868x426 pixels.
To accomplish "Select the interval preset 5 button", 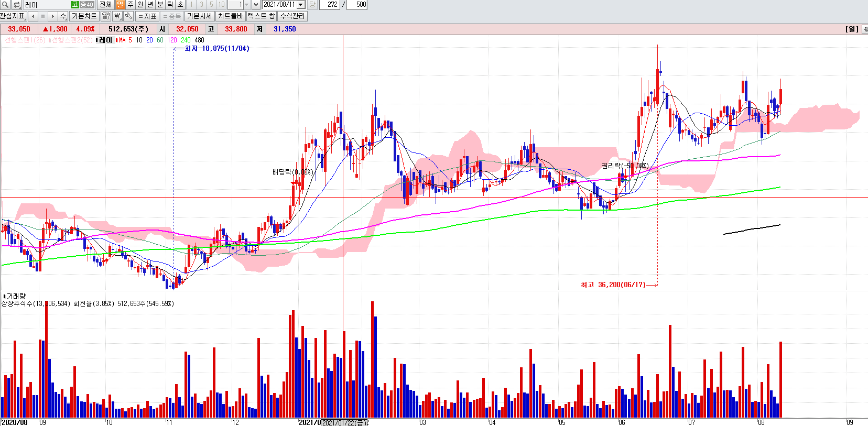I will [x=211, y=5].
